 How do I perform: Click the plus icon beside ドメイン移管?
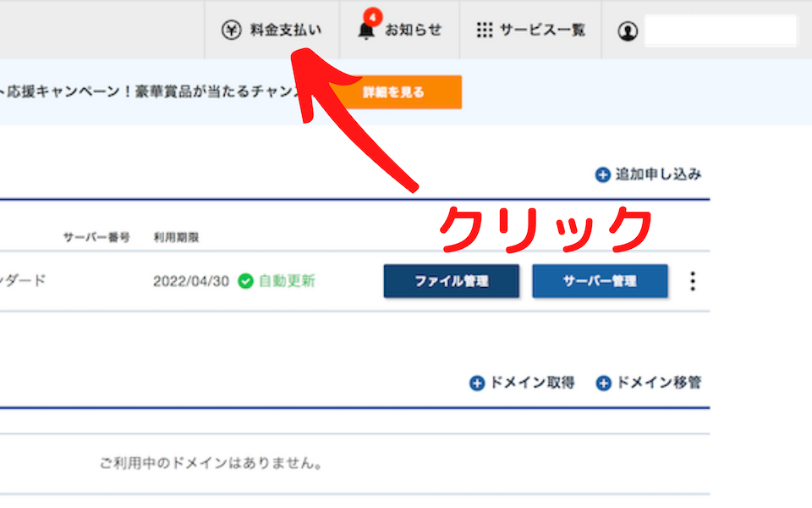[x=603, y=383]
